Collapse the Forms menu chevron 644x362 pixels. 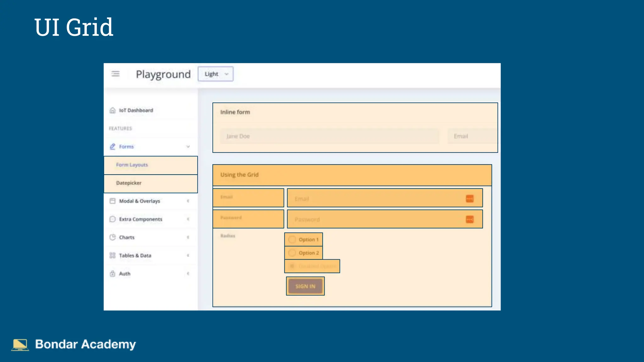pyautogui.click(x=188, y=146)
